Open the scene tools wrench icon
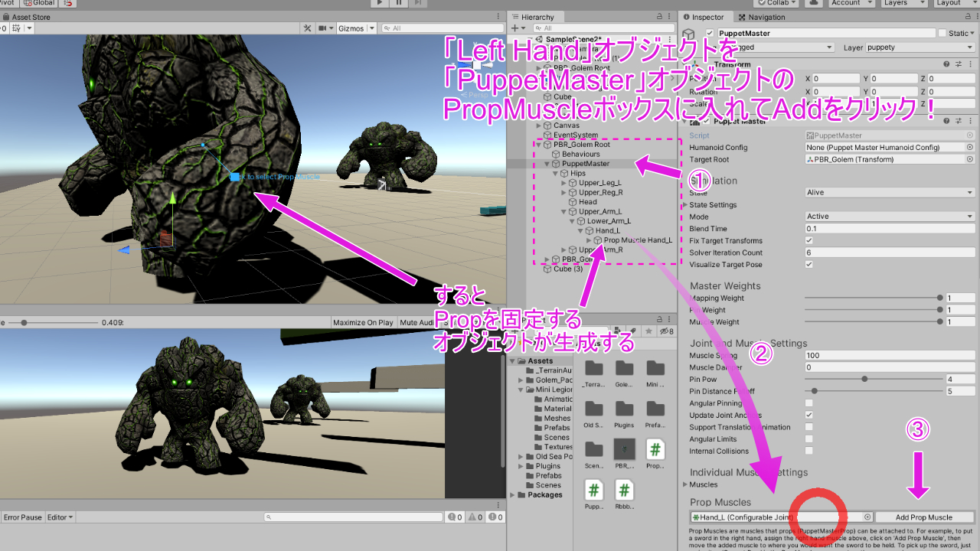Viewport: 980px width, 551px height. click(307, 28)
